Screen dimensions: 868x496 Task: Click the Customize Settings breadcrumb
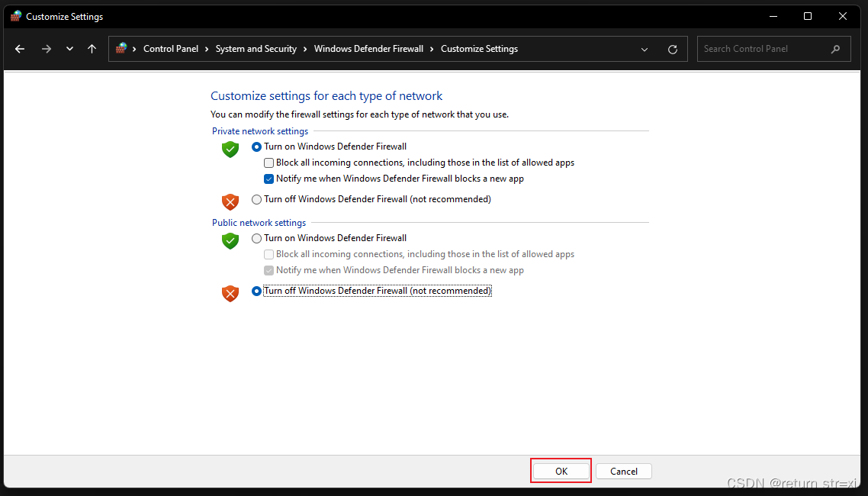[x=480, y=49]
